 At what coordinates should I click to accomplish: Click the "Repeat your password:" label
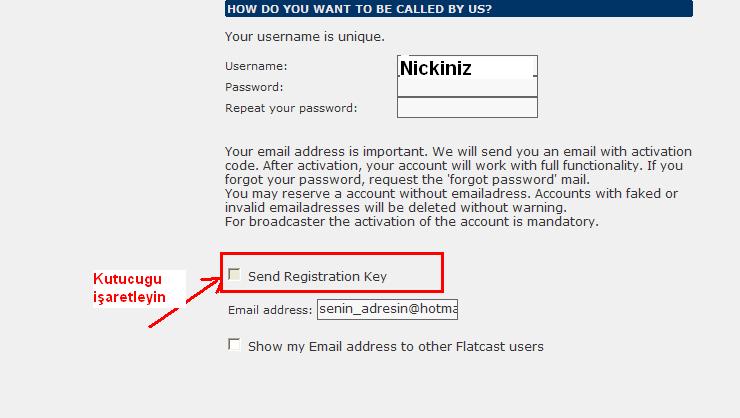pos(291,108)
